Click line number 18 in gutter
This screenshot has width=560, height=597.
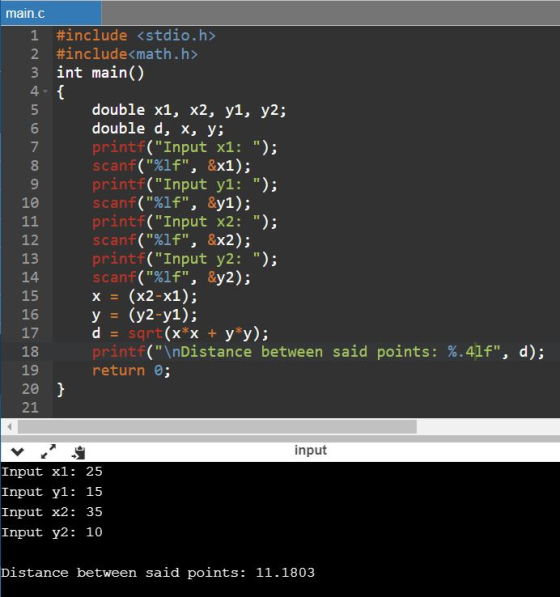coord(30,352)
